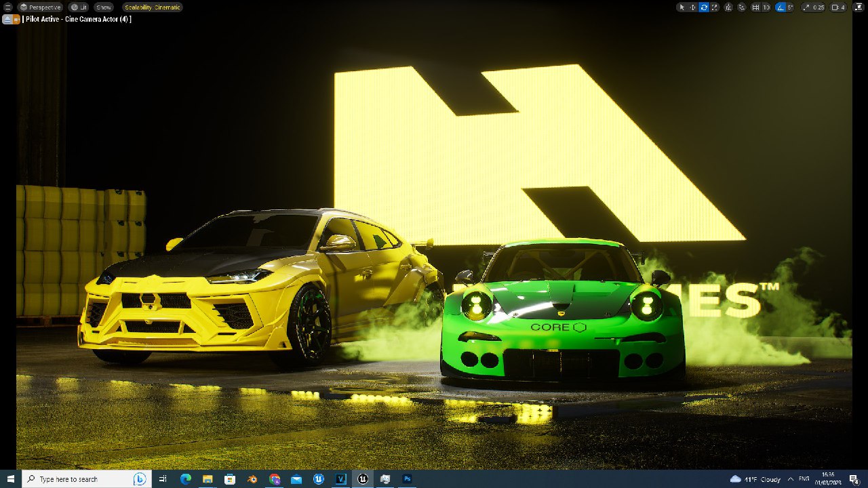Choose the Scale transform tool
The image size is (868, 488).
point(714,7)
